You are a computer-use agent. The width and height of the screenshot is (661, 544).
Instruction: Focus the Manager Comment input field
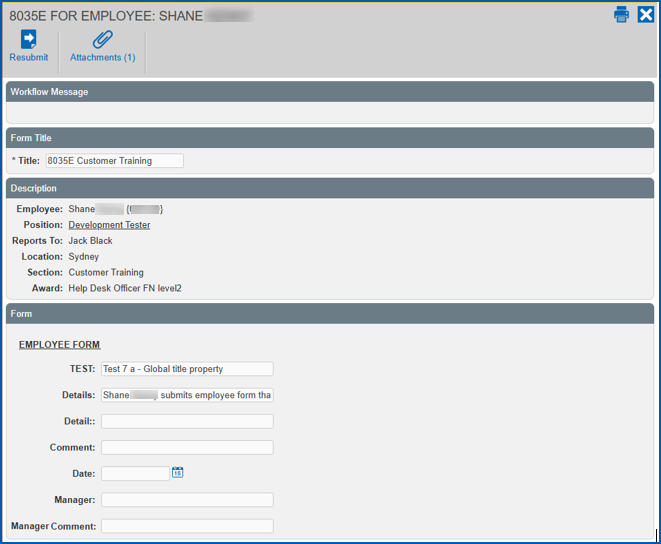click(x=187, y=526)
